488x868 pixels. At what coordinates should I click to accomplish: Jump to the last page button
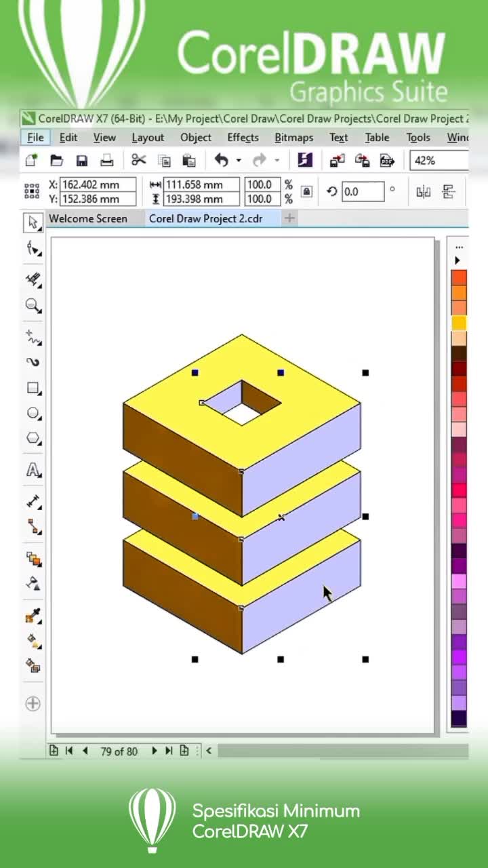tap(169, 751)
